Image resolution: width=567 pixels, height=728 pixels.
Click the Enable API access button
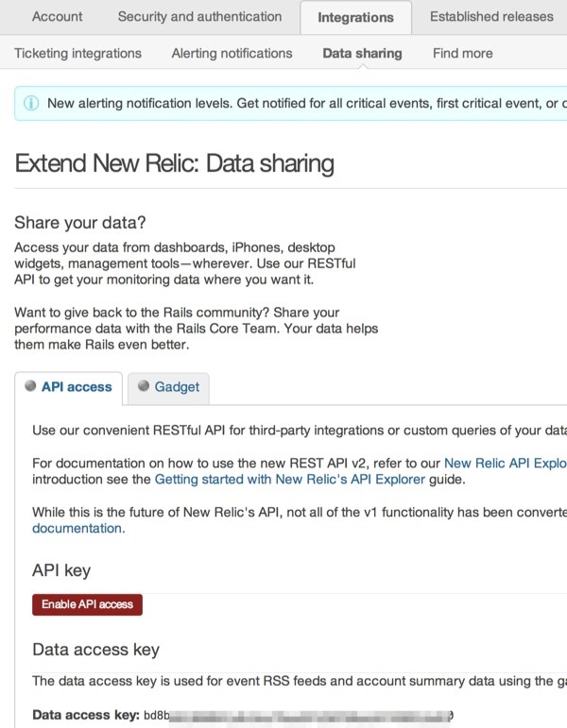coord(87,604)
